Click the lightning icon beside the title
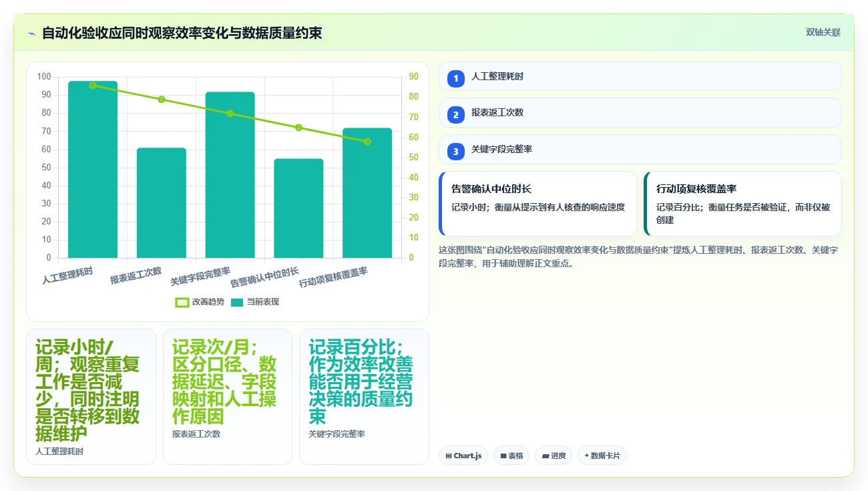Image resolution: width=868 pixels, height=491 pixels. click(31, 33)
